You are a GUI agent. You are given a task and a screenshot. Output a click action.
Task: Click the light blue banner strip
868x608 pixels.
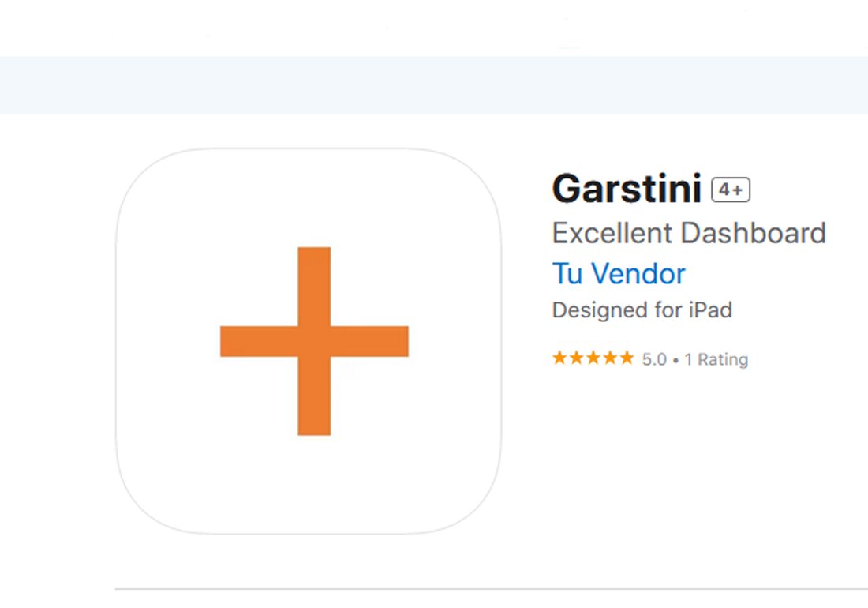coord(434,84)
